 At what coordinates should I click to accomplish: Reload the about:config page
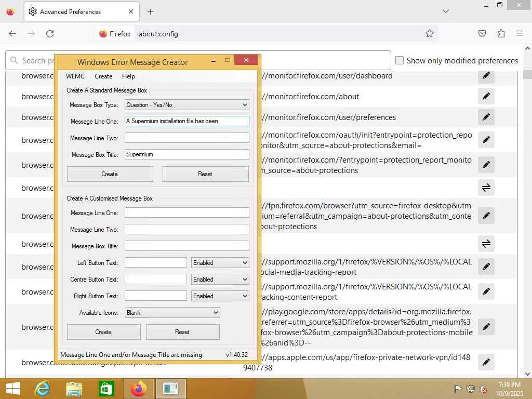point(50,34)
